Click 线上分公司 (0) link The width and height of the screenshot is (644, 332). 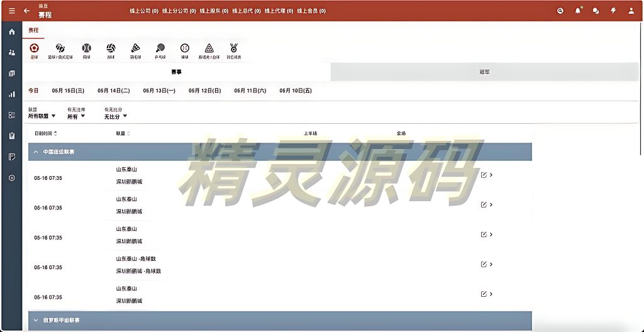179,11
